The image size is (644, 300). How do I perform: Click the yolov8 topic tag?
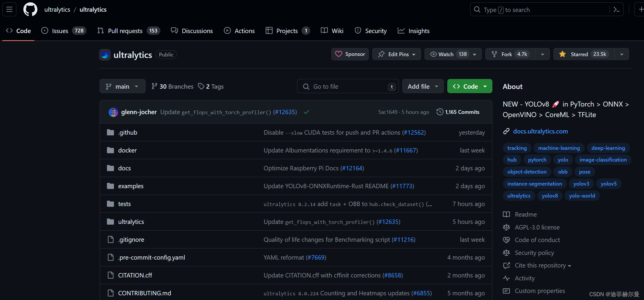(550, 196)
